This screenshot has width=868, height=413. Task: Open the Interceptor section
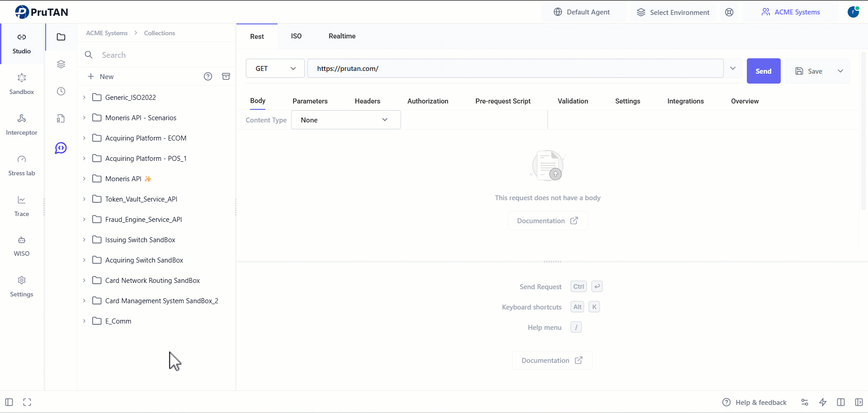pos(22,125)
